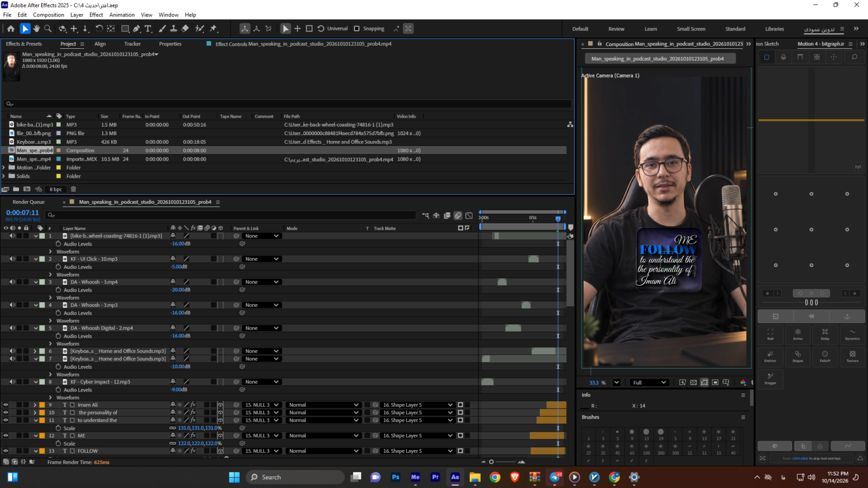Click the 8 bpc color depth button

click(x=56, y=189)
